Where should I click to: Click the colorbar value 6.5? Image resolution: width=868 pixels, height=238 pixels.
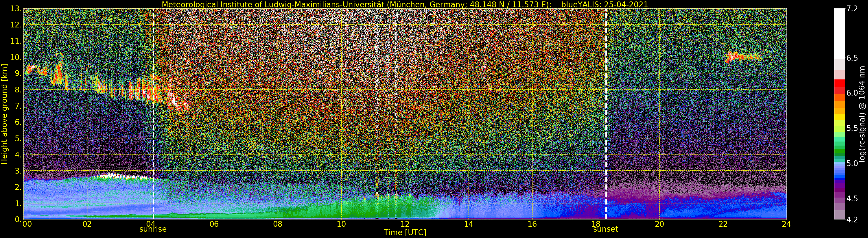point(852,58)
